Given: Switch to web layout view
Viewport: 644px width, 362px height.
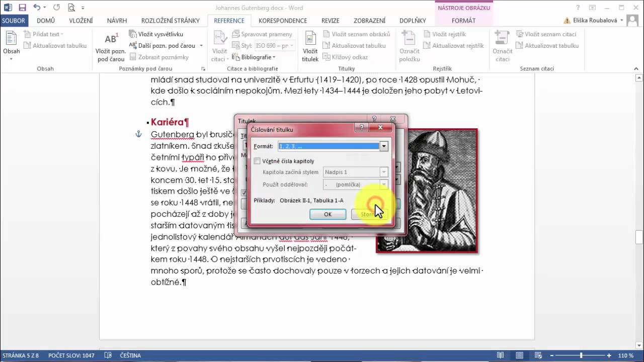Looking at the screenshot, I should coord(537,355).
